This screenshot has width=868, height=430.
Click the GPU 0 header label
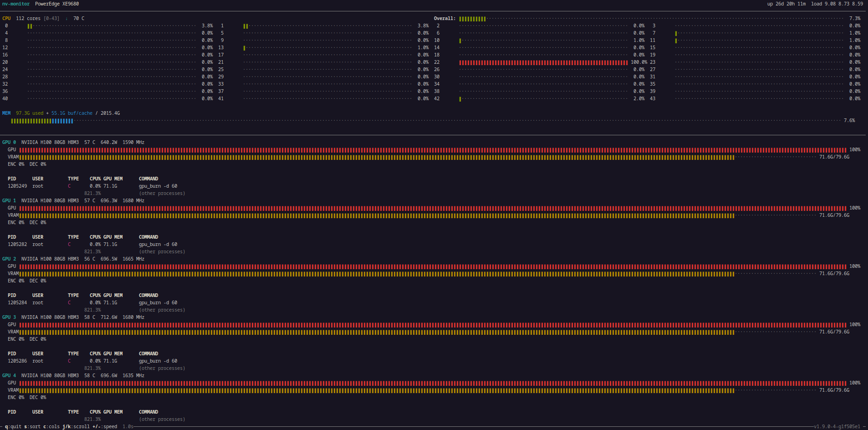click(x=9, y=143)
